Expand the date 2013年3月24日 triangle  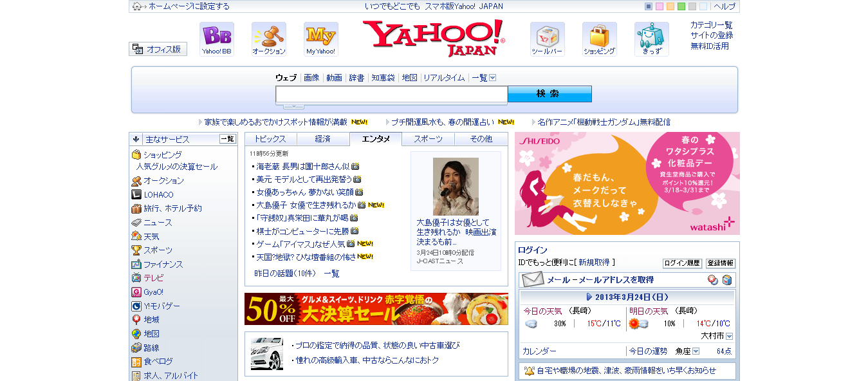[589, 297]
